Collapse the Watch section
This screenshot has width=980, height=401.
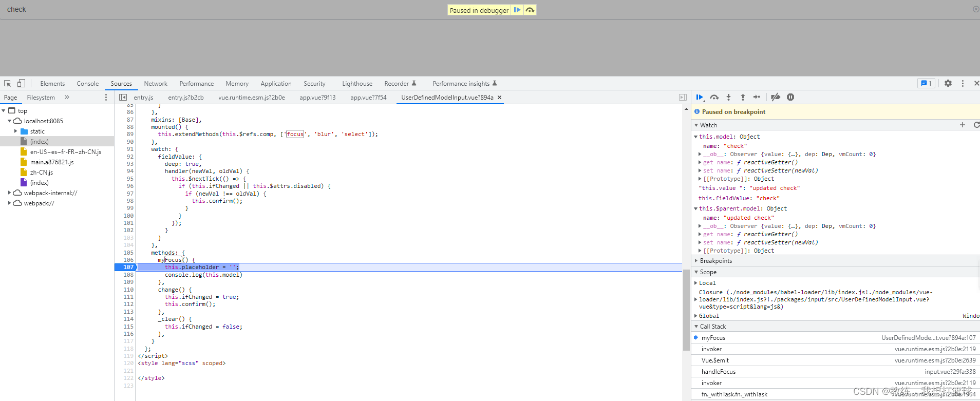pos(696,125)
